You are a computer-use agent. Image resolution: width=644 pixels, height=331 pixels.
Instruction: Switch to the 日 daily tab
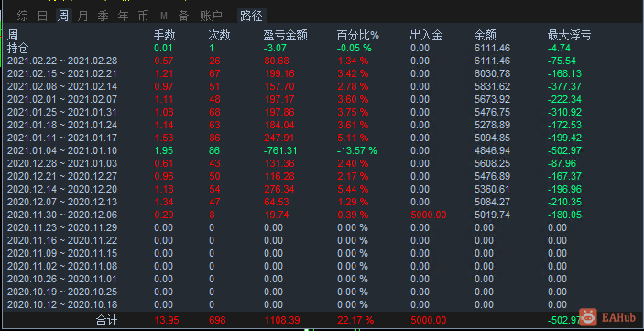point(43,16)
